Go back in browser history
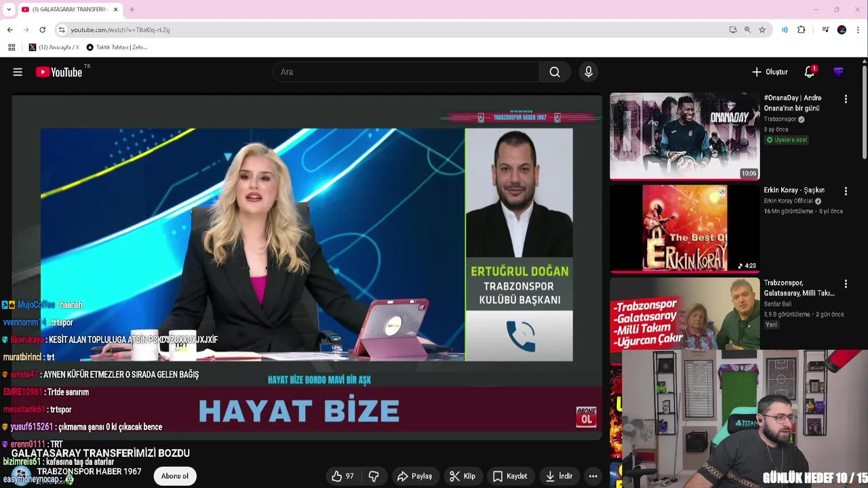Screen dimensions: 868x488 tap(10, 30)
